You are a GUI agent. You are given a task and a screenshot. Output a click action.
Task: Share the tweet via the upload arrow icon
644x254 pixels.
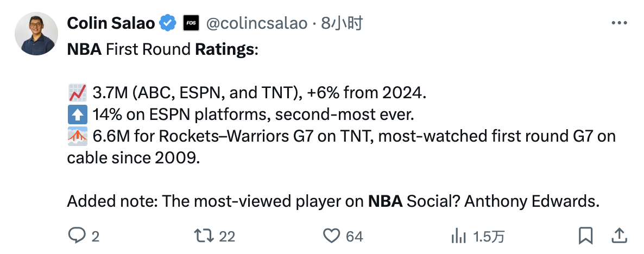click(618, 236)
